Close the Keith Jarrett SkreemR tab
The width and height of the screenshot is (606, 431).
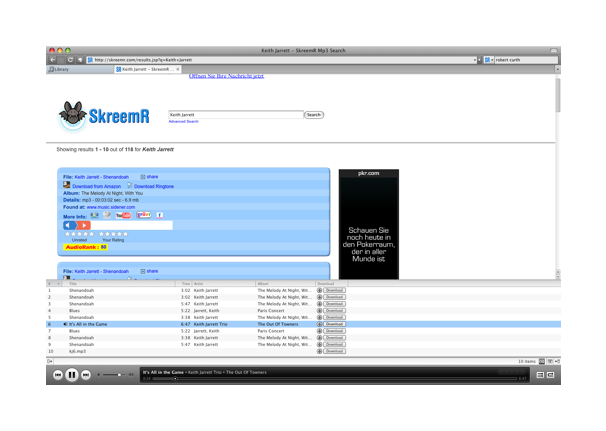coord(178,69)
